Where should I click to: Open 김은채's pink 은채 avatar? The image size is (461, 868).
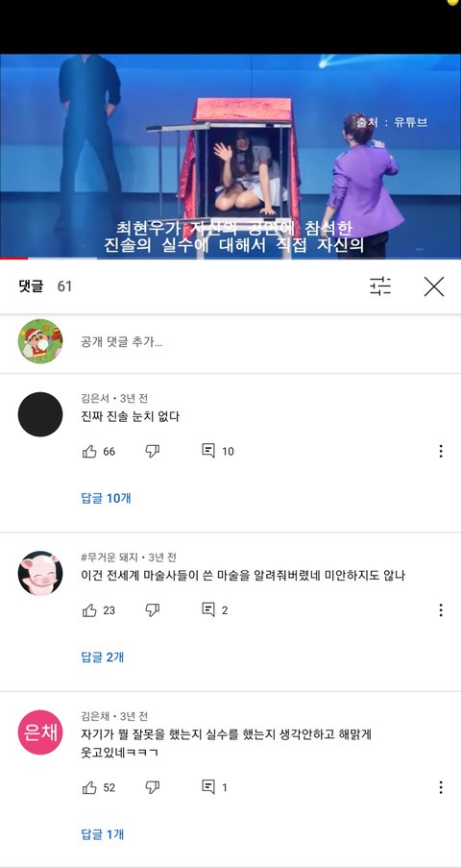[x=40, y=732]
